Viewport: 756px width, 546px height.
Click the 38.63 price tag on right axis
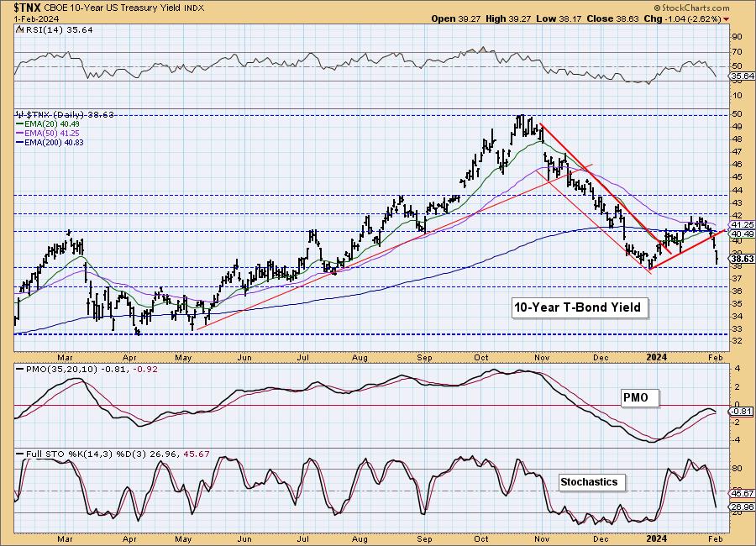click(742, 259)
